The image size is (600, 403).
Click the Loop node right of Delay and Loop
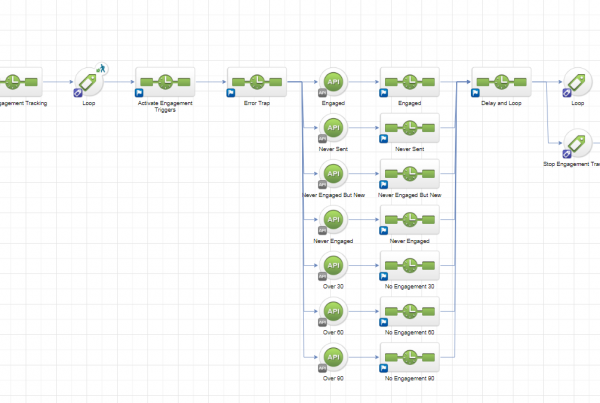click(577, 83)
